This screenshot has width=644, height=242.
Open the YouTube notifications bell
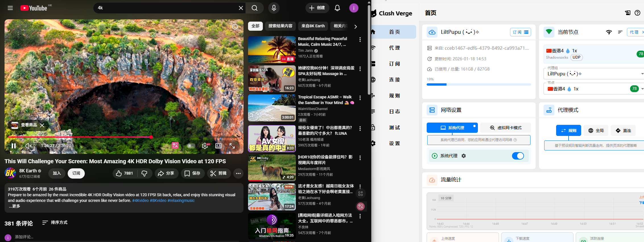pos(337,8)
